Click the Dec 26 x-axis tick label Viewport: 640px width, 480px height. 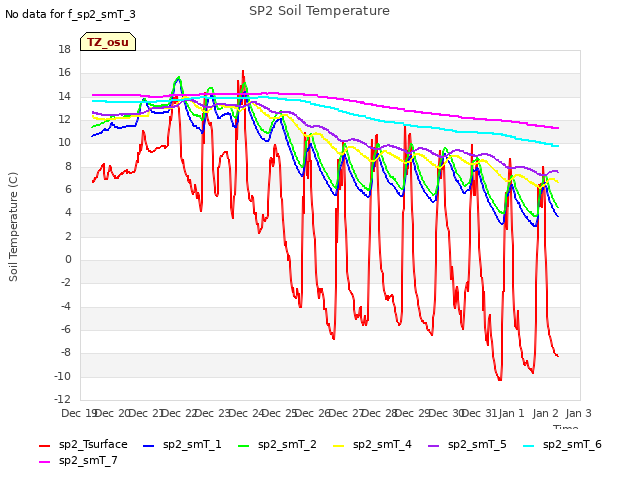pos(312,413)
